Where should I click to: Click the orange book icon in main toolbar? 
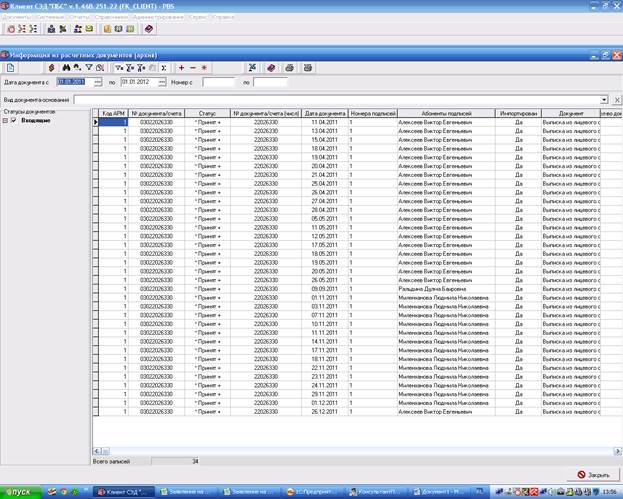(107, 29)
